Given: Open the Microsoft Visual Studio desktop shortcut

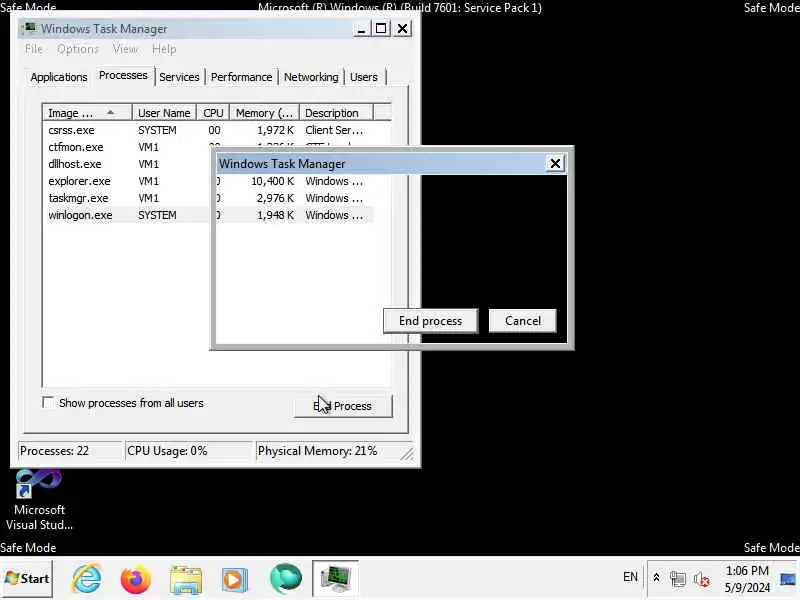Looking at the screenshot, I should click(39, 500).
